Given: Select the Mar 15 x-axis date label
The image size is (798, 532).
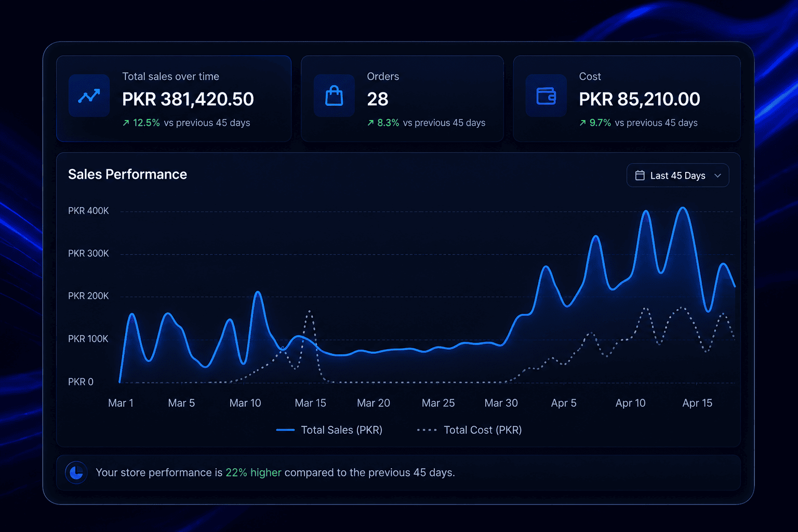Looking at the screenshot, I should click(x=310, y=403).
